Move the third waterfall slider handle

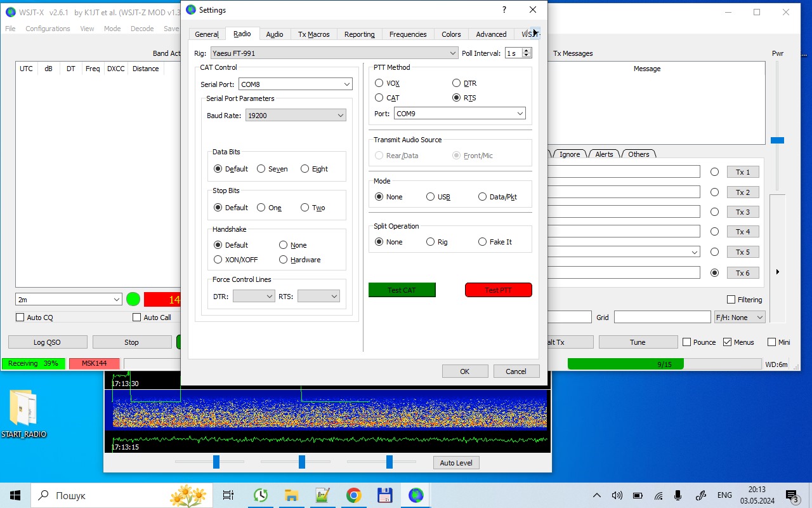click(389, 462)
